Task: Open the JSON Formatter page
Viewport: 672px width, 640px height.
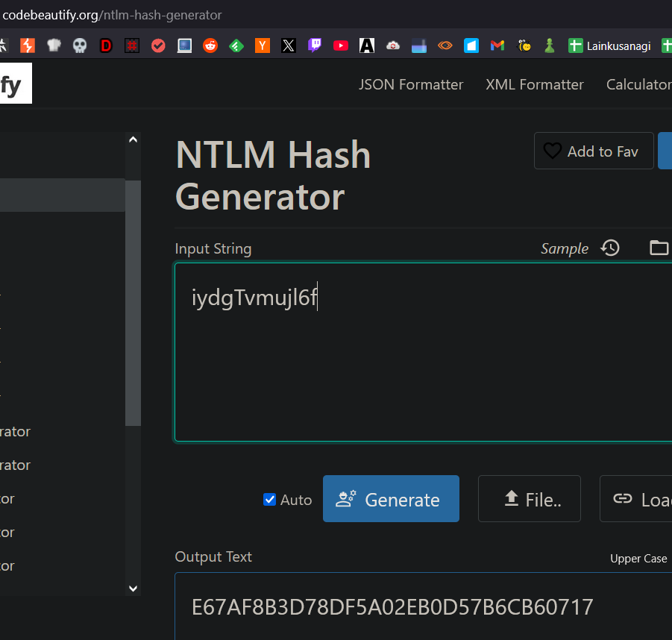Action: pyautogui.click(x=411, y=84)
